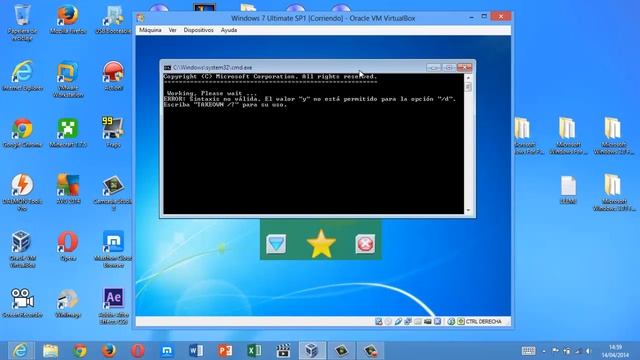Click the yellow star icon
This screenshot has height=360, width=640.
click(x=321, y=244)
